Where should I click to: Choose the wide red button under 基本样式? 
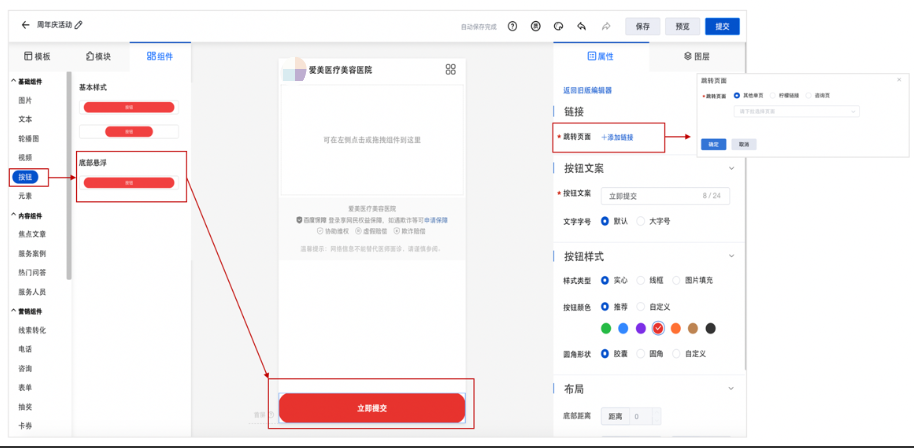point(129,107)
